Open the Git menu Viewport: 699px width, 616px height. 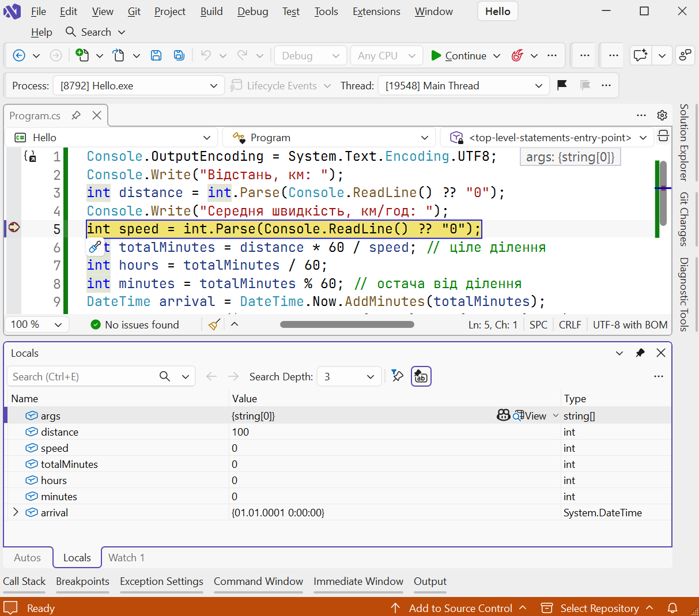[x=134, y=12]
